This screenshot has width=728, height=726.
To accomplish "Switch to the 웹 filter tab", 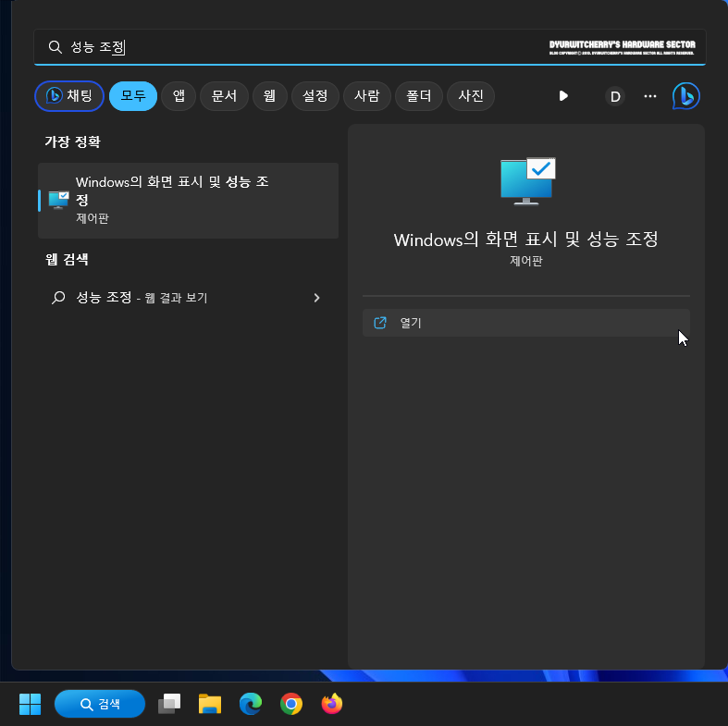I will point(270,96).
